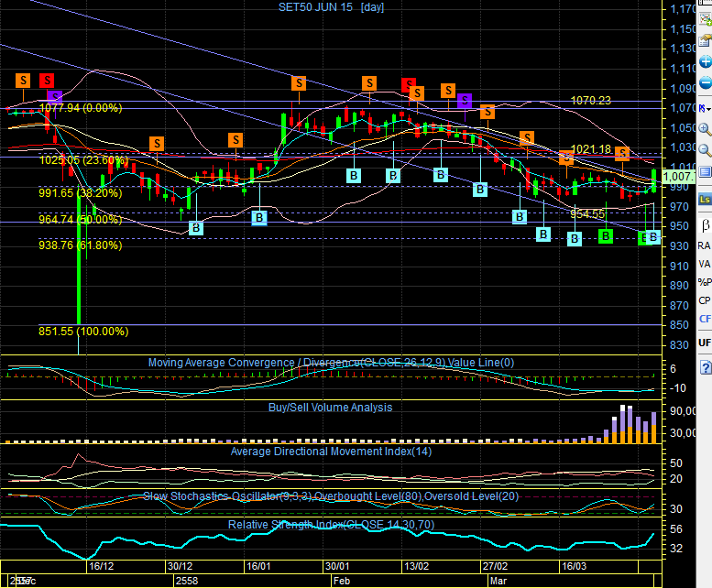
Task: Click the 27/02 date label
Action: click(495, 566)
